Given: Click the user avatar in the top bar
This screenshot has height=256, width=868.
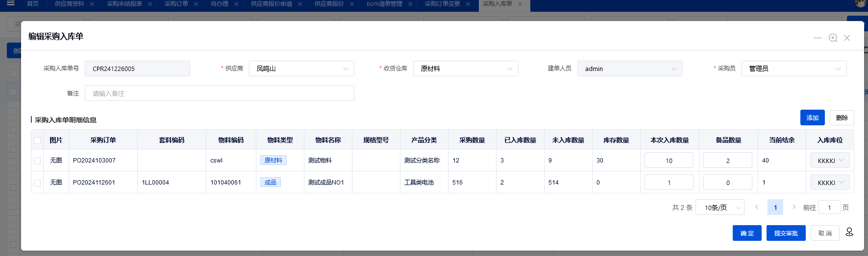Looking at the screenshot, I should tap(861, 3).
